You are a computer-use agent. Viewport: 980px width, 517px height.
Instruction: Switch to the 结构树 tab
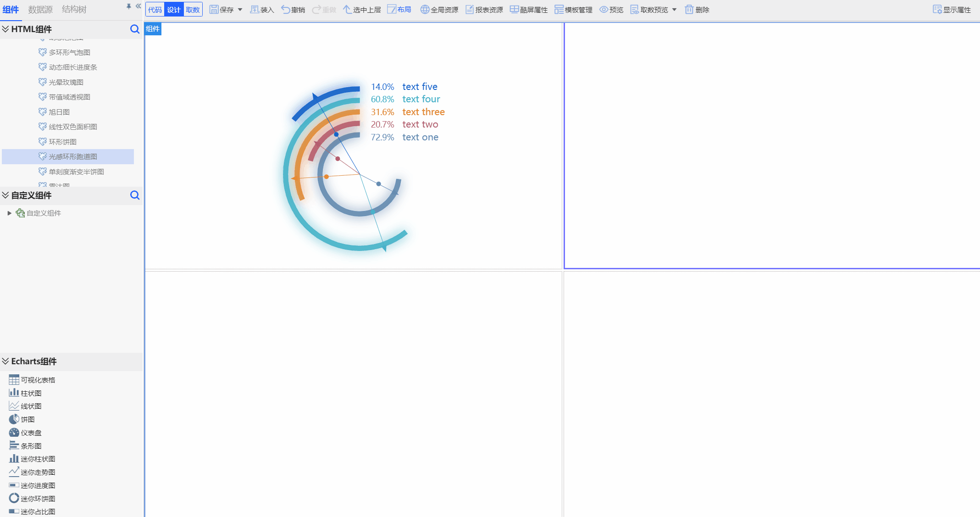[x=74, y=10]
